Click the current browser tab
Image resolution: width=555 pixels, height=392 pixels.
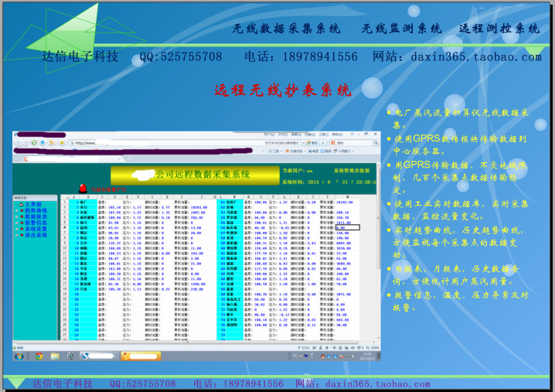(71, 159)
